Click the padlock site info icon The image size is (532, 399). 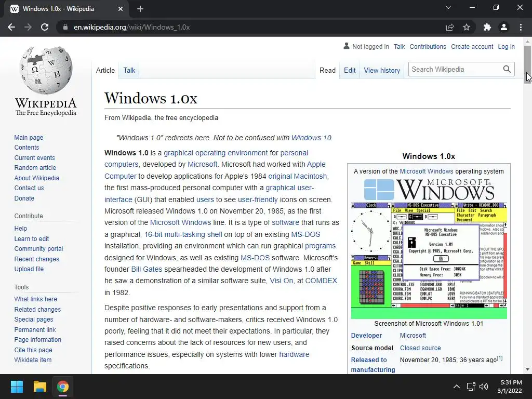point(65,27)
